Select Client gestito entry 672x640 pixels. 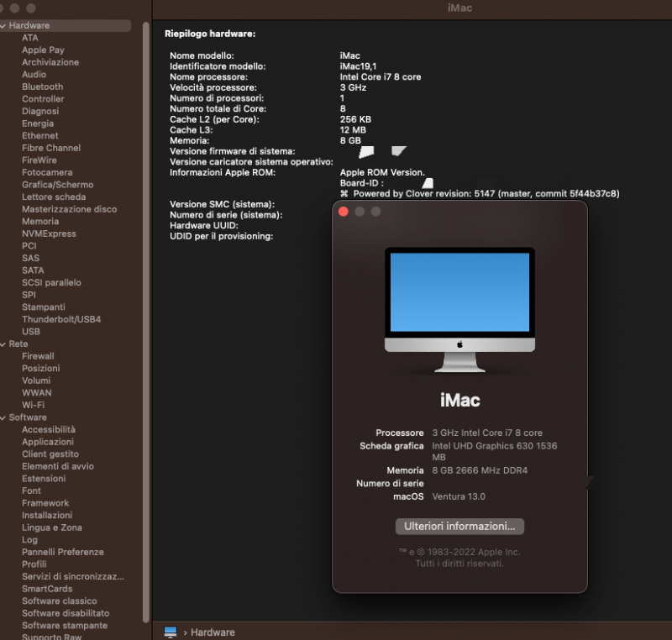(x=50, y=454)
